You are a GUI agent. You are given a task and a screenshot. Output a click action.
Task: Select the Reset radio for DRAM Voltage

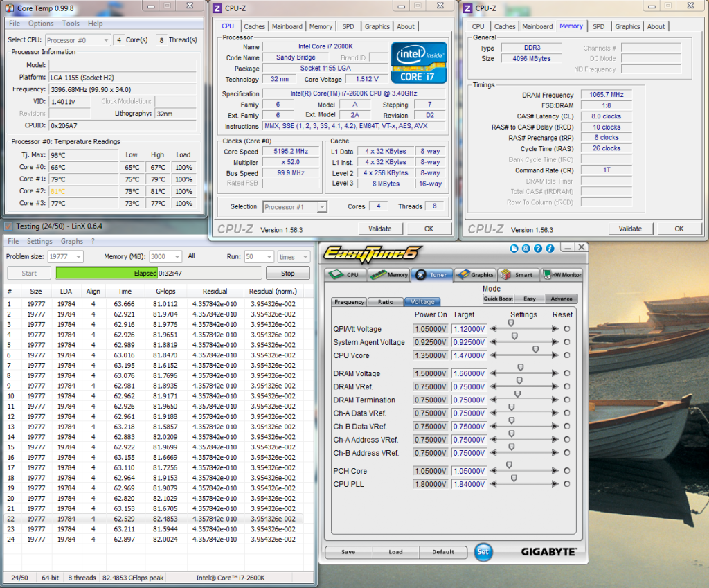567,373
